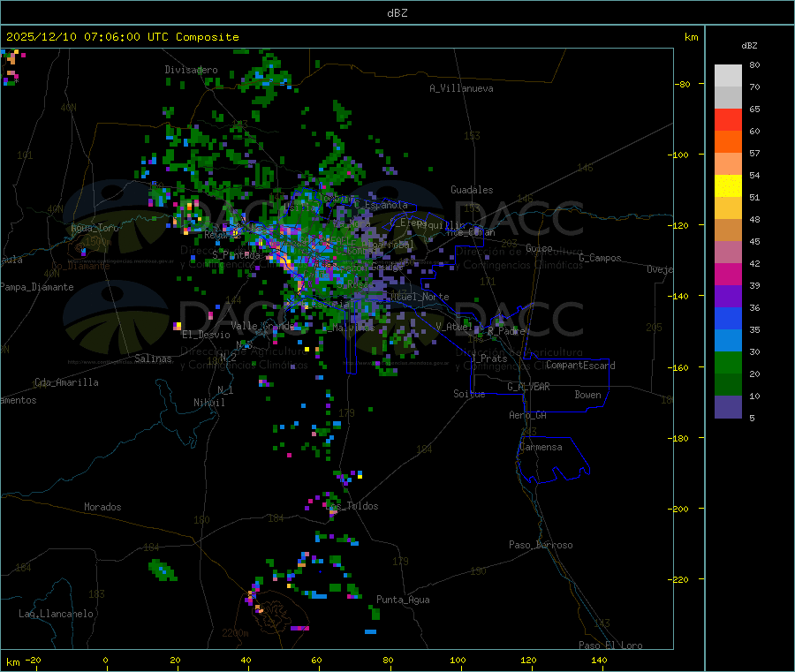
Task: Click the 2200m contour elevation label
Action: pyautogui.click(x=235, y=633)
